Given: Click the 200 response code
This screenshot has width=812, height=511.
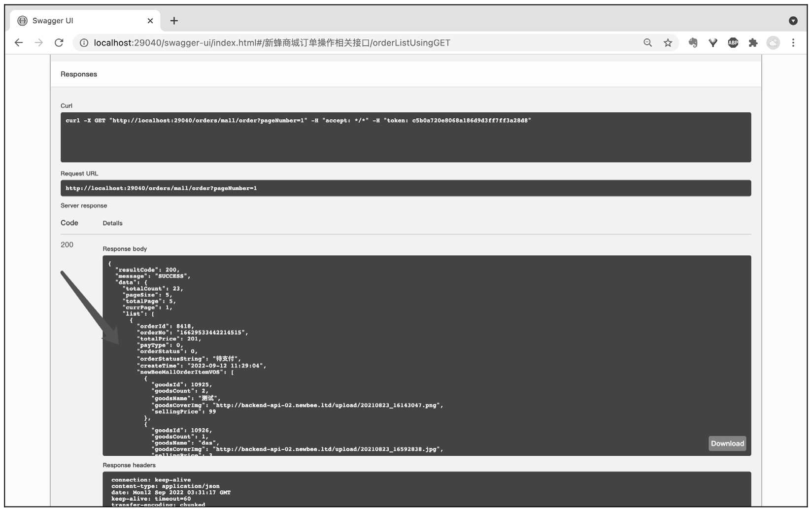Looking at the screenshot, I should point(67,244).
